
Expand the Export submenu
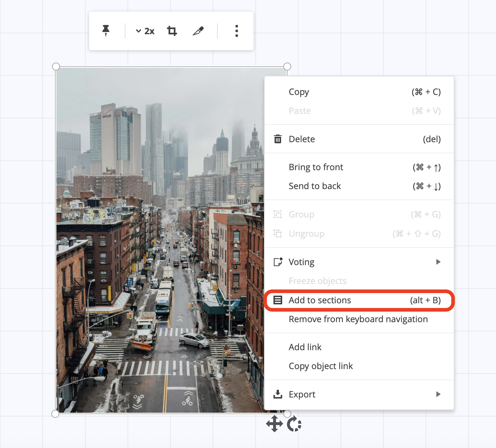438,394
